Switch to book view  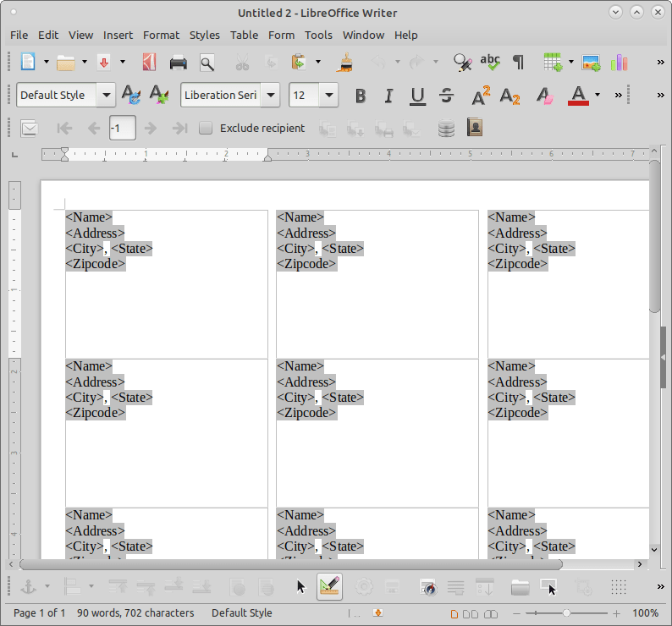(x=491, y=614)
